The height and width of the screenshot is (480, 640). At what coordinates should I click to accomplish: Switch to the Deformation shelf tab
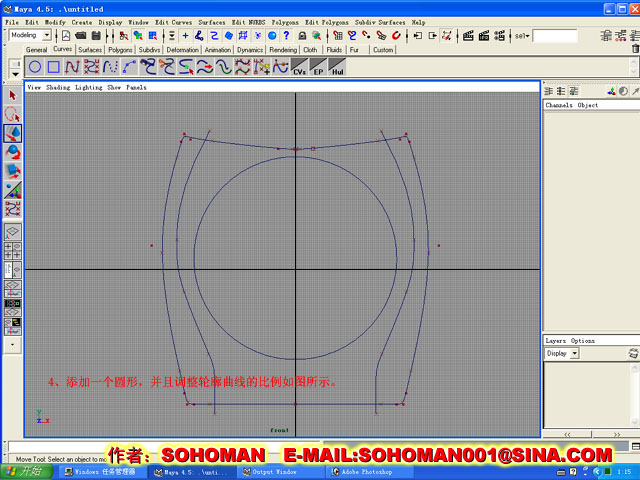pos(182,50)
